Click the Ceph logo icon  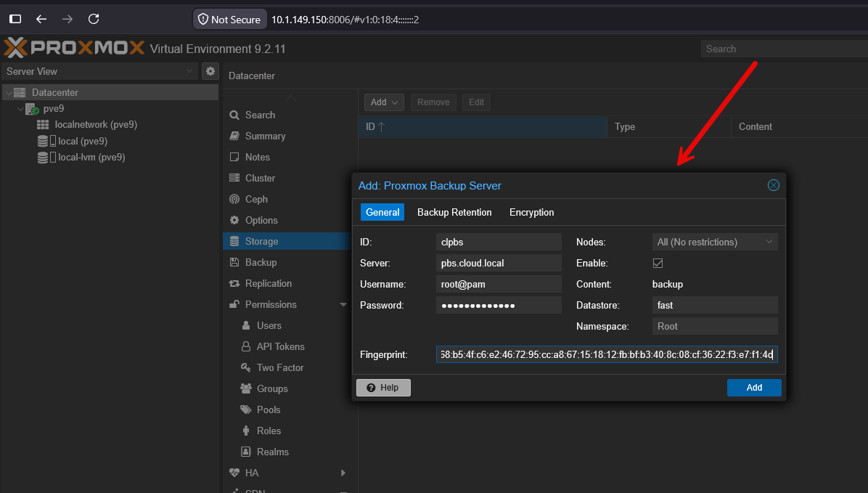(234, 200)
